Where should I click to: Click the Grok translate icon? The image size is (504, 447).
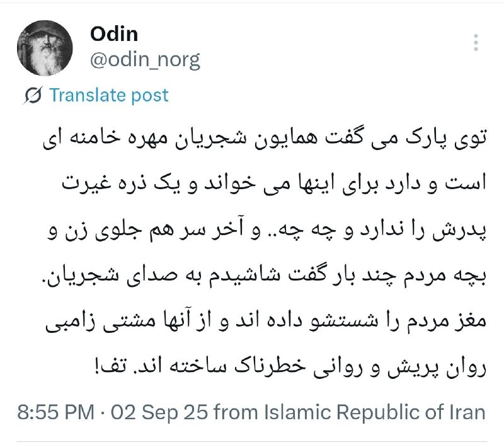pyautogui.click(x=33, y=95)
